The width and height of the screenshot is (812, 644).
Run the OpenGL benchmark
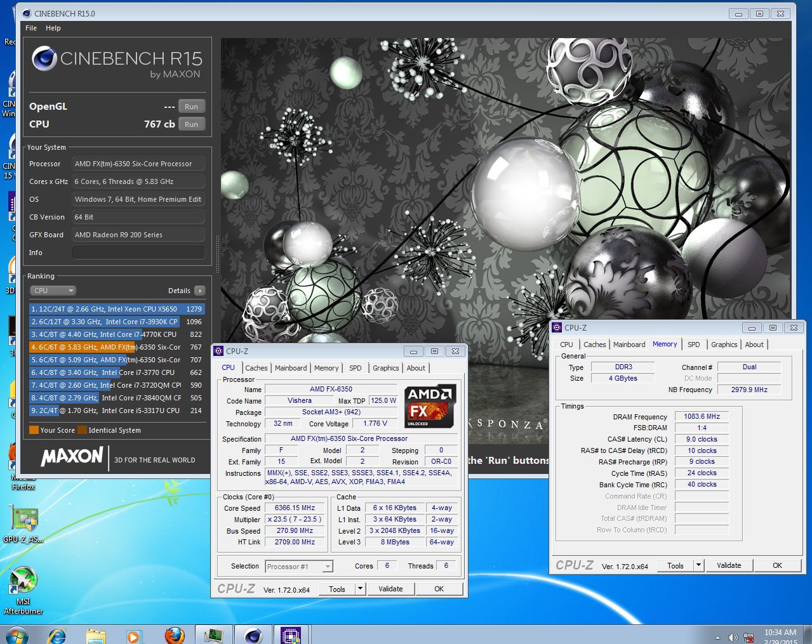[x=192, y=107]
